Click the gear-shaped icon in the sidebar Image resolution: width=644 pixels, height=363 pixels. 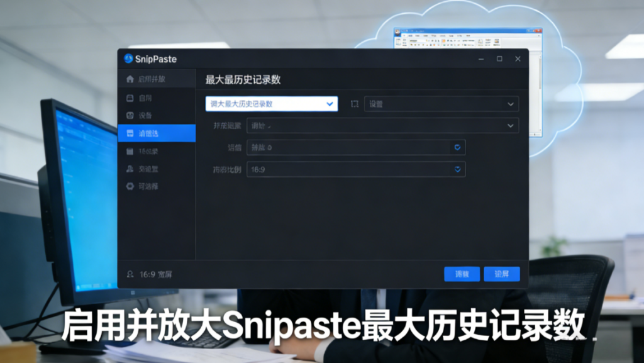point(130,187)
